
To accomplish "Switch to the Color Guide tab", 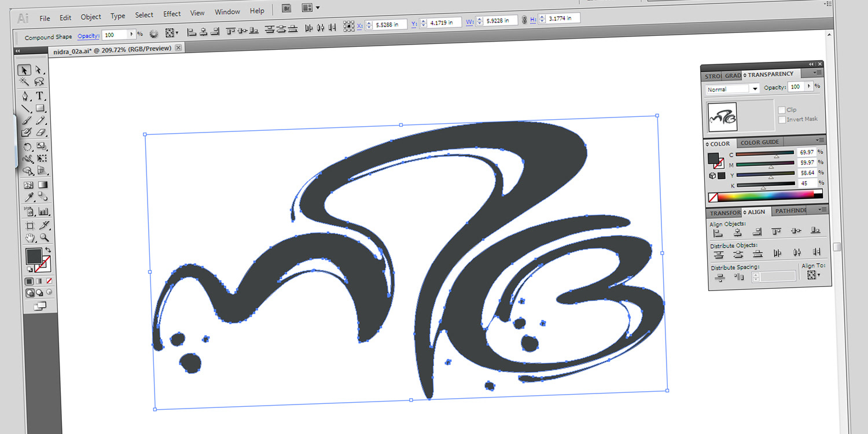I will [x=760, y=142].
